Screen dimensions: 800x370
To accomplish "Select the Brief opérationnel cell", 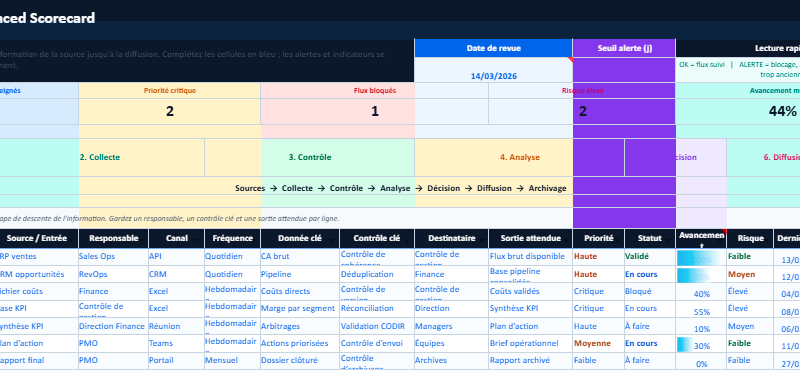I will point(531,343).
